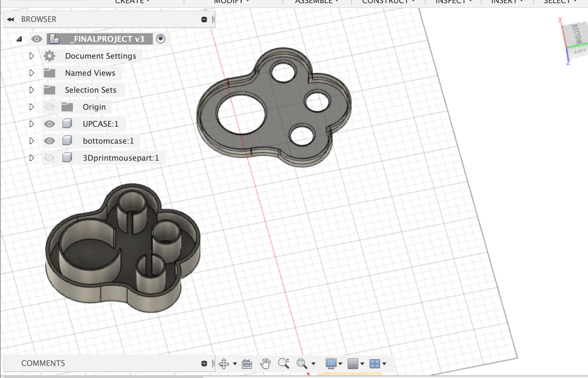
Task: Click the Look At tool icon
Action: click(x=247, y=363)
